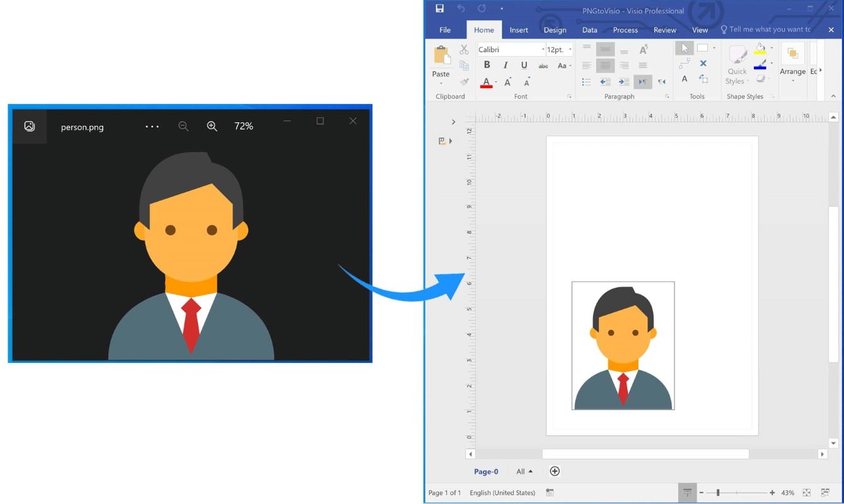Click the Paste clipboard icon

[x=441, y=57]
